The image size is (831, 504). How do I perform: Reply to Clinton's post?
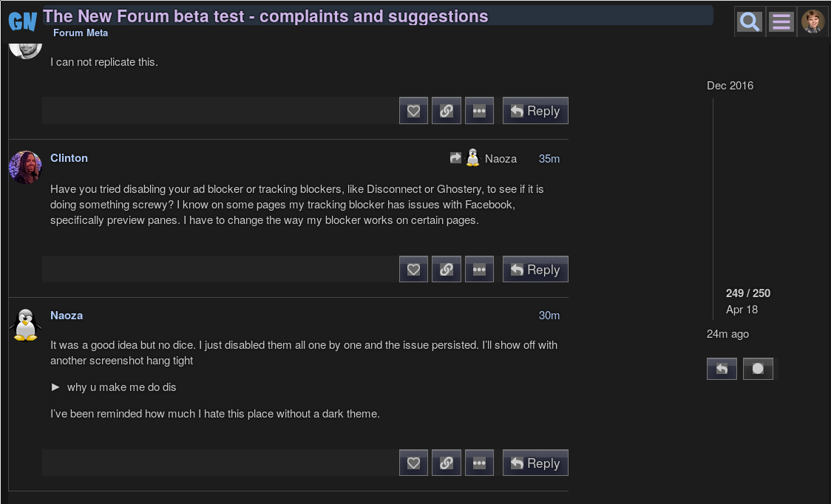535,270
